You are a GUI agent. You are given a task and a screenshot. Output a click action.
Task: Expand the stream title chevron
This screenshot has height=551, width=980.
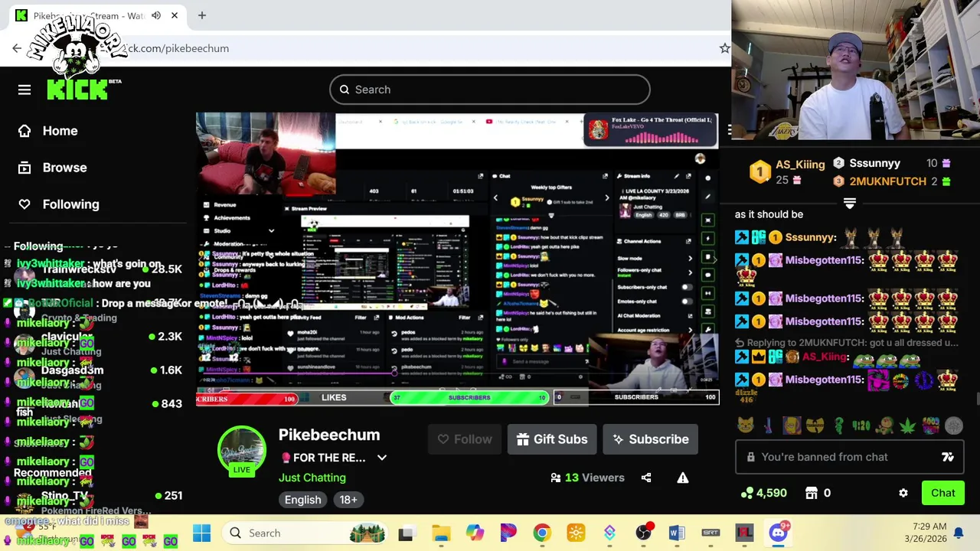pos(382,458)
